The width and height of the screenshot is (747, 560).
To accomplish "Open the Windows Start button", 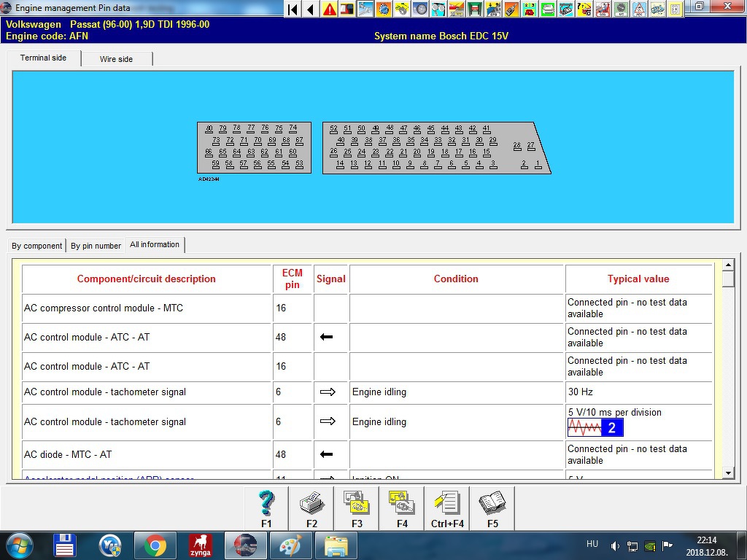I will tap(19, 545).
